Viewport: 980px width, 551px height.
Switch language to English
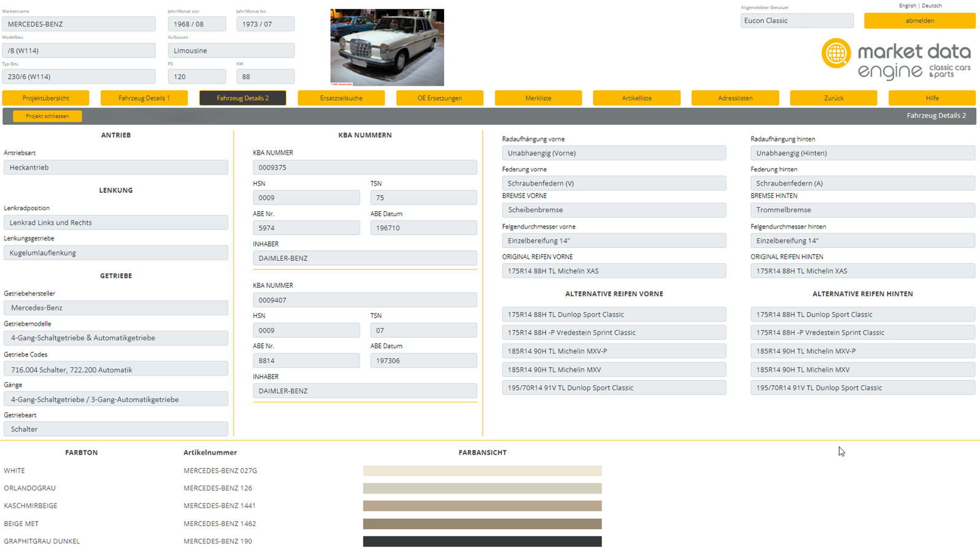point(907,6)
